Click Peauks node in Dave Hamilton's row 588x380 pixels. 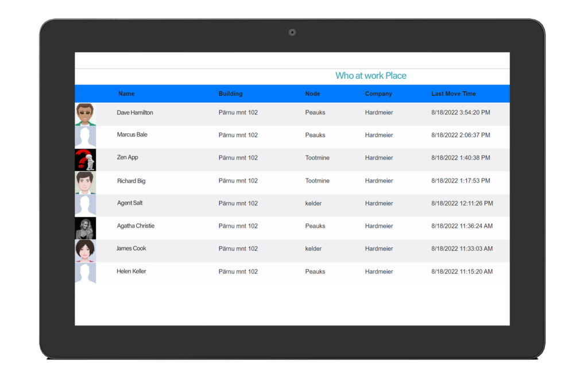(x=315, y=113)
